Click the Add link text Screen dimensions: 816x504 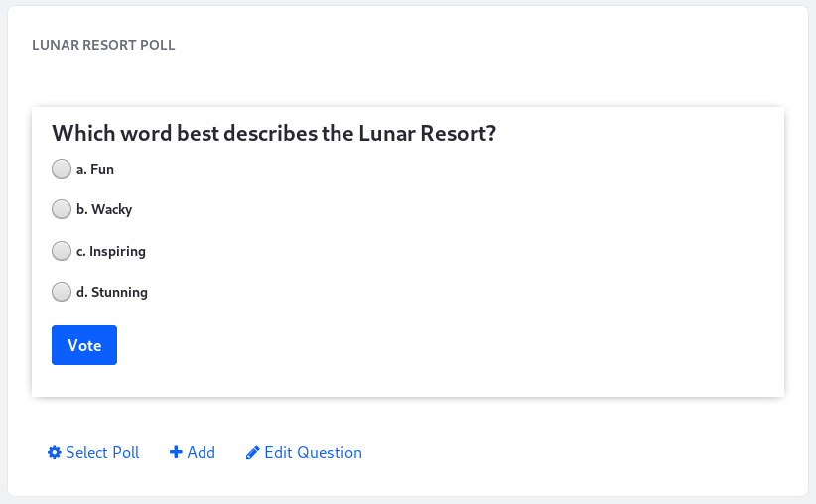click(201, 453)
